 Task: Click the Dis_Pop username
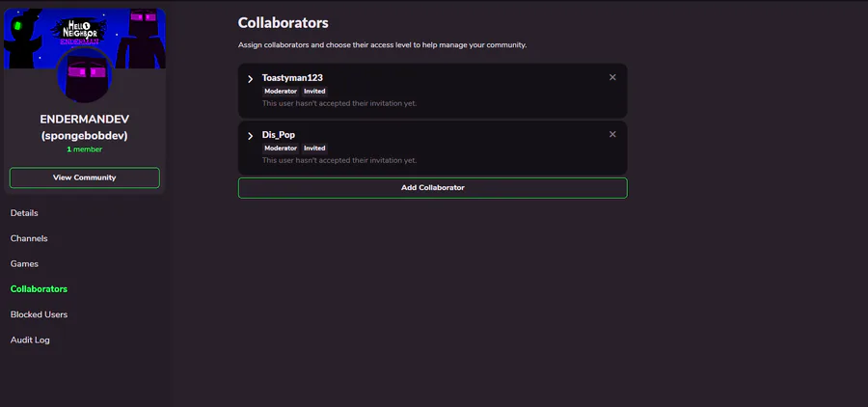tap(278, 134)
